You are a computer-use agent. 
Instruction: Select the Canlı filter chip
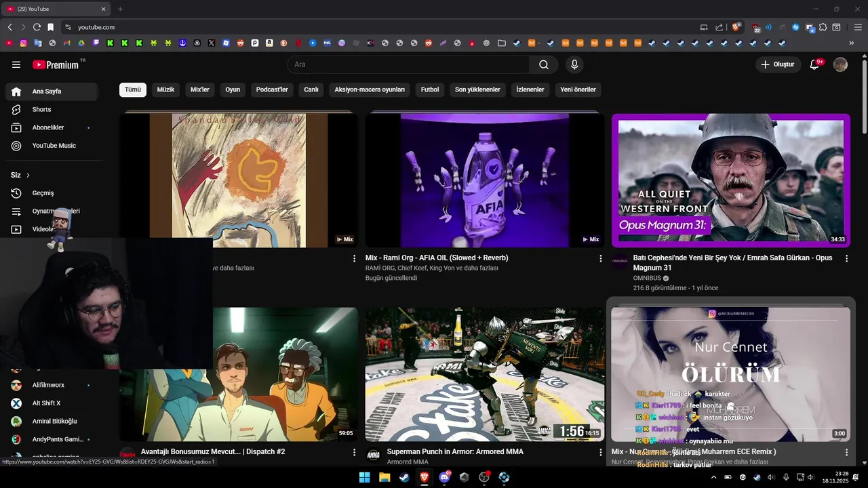point(311,89)
